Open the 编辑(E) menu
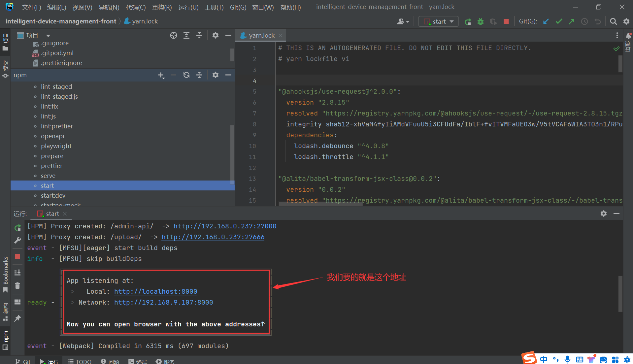 [x=56, y=7]
